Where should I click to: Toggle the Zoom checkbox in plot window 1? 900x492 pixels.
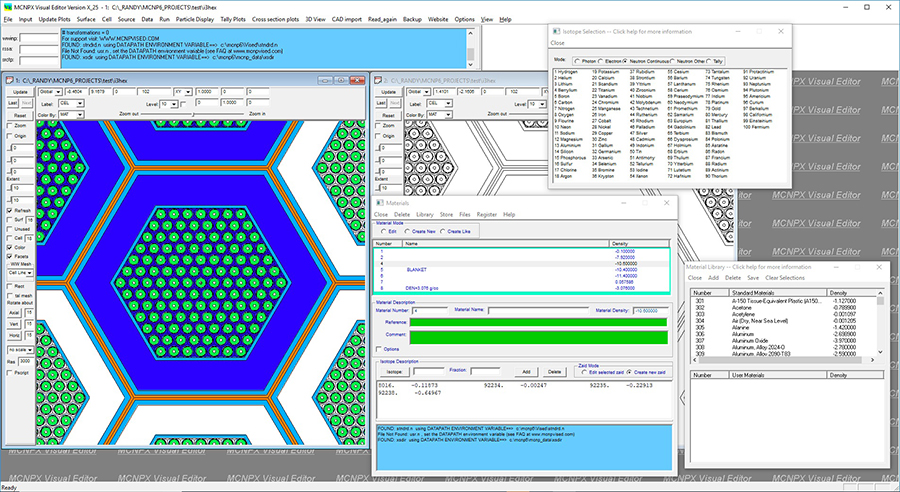(10, 125)
